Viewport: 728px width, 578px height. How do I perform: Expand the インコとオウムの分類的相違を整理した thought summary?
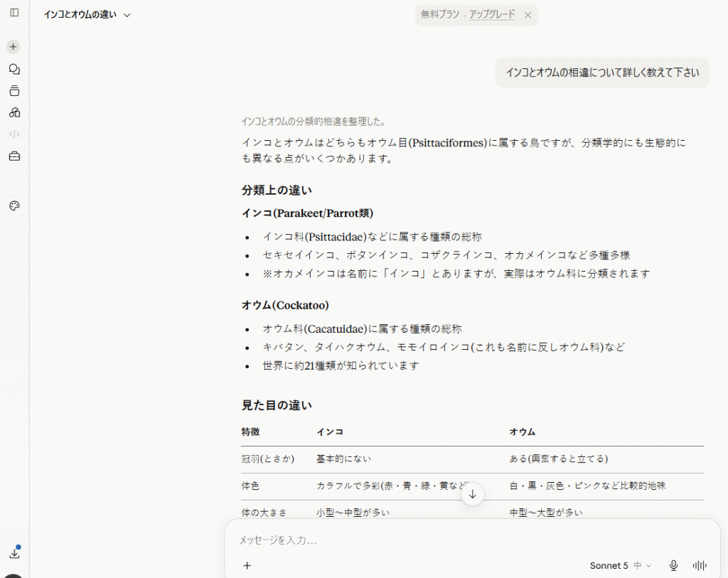click(x=314, y=122)
